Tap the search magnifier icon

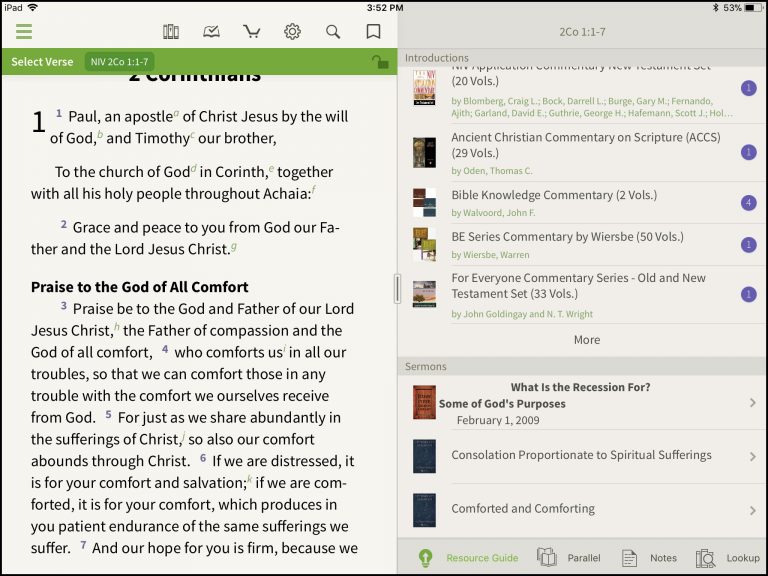(x=333, y=32)
